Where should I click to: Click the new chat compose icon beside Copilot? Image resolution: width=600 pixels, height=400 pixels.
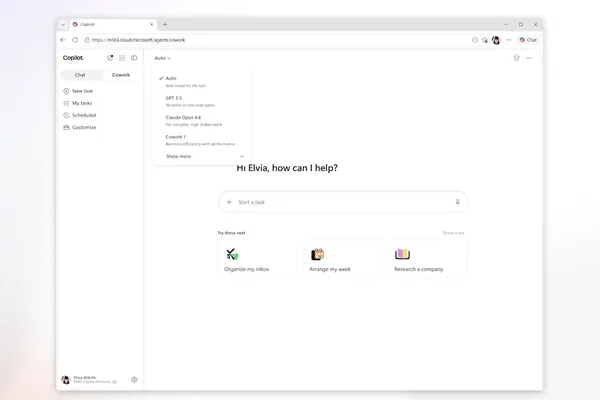tap(110, 58)
